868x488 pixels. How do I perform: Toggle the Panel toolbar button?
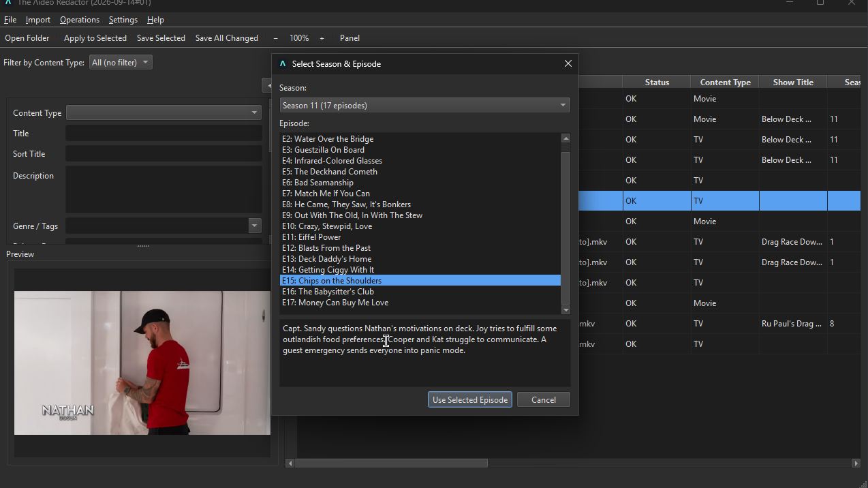350,38
